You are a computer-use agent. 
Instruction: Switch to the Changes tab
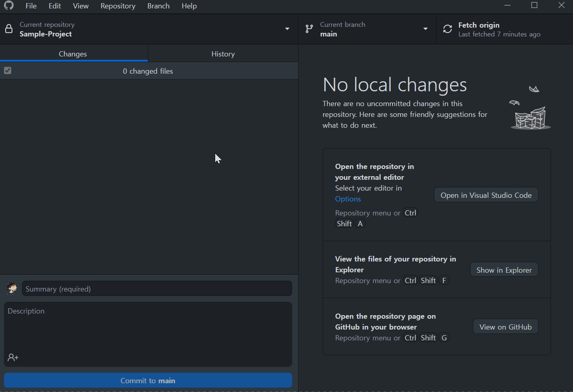click(74, 54)
